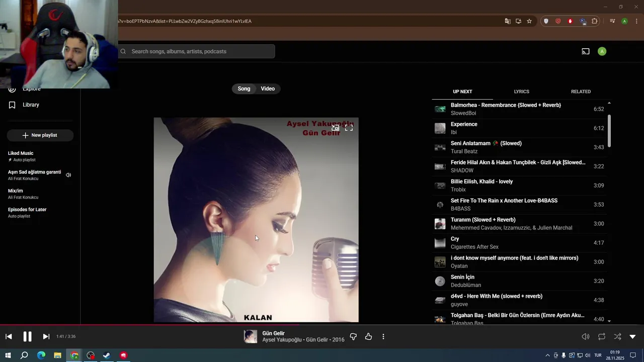Enter fullscreen from album art icon
This screenshot has width=644, height=362.
(349, 128)
